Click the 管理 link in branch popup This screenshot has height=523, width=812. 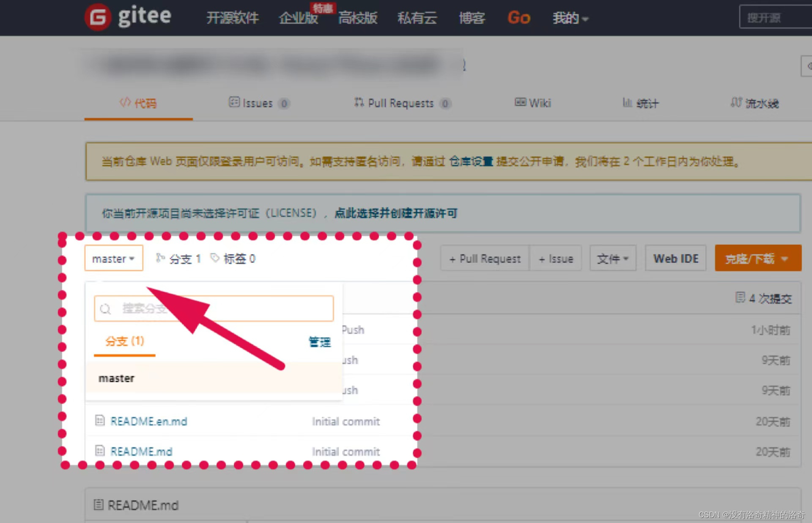(x=320, y=341)
